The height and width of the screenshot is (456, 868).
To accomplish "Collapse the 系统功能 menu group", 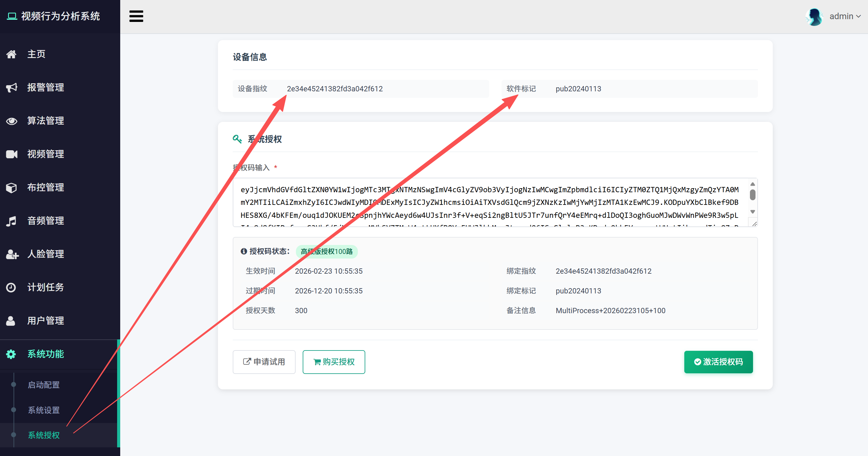I will 60,354.
